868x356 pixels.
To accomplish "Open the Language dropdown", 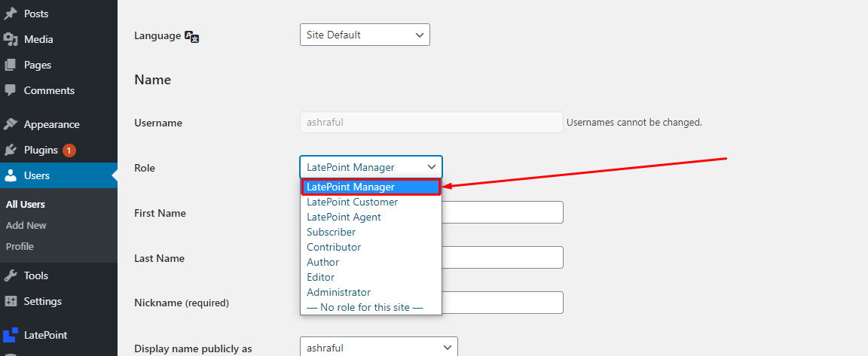I will pyautogui.click(x=365, y=35).
